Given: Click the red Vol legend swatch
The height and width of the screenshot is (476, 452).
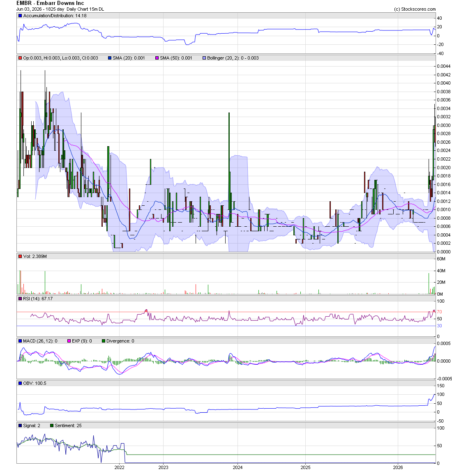Looking at the screenshot, I should (20, 257).
